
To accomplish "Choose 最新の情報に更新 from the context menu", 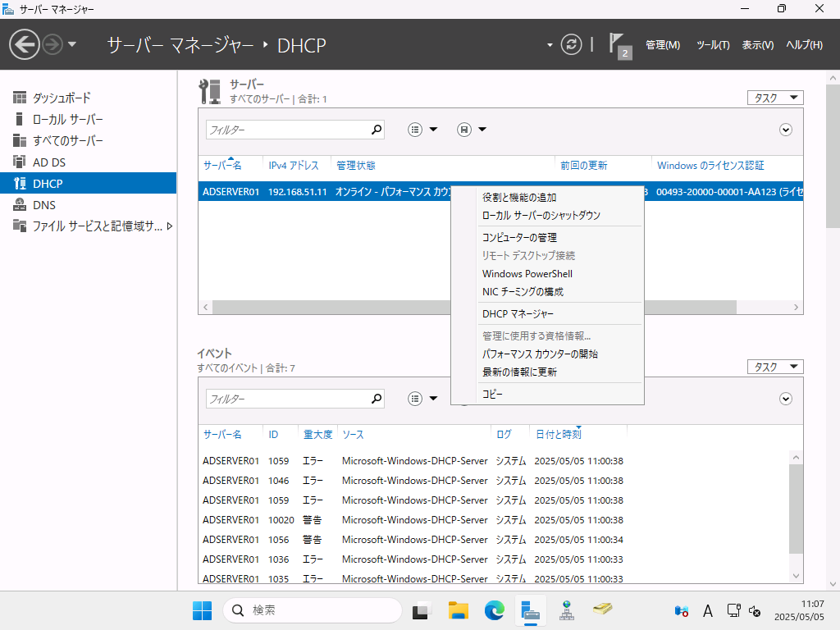I will [x=547, y=372].
